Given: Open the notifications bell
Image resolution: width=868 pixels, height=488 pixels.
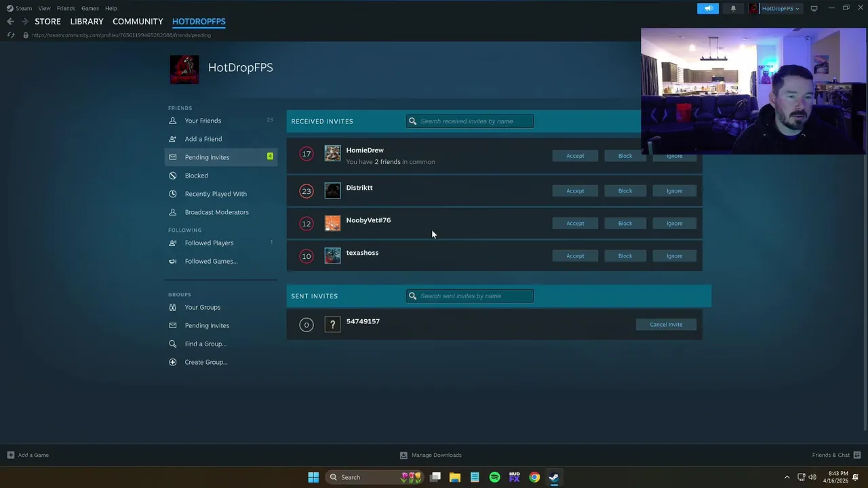Looking at the screenshot, I should 733,8.
